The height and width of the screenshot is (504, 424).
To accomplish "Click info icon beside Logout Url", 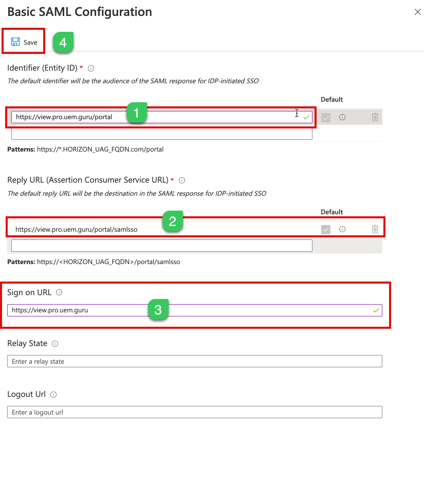I will pos(53,395).
